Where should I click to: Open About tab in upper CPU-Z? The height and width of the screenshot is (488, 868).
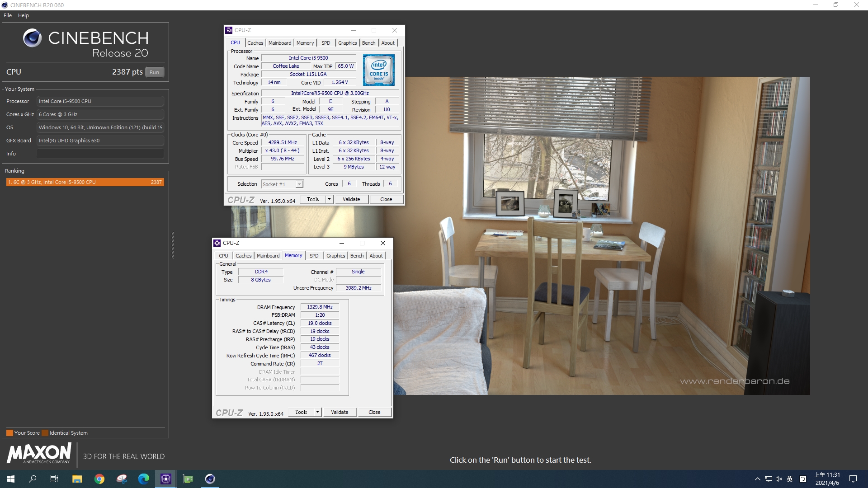coord(388,43)
